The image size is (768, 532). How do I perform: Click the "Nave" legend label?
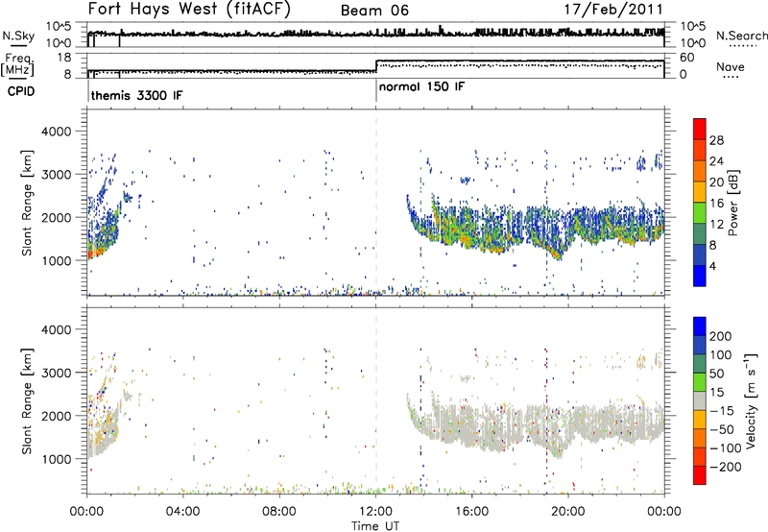click(731, 66)
